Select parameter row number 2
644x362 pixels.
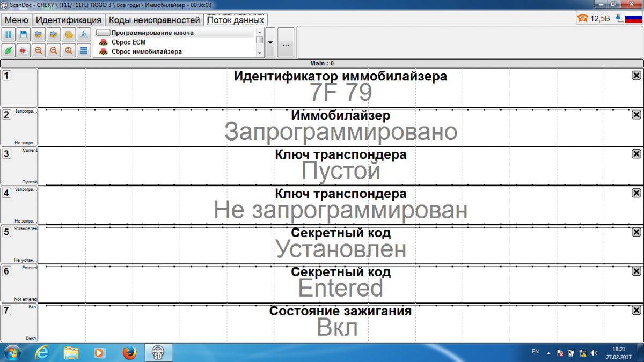[6, 114]
